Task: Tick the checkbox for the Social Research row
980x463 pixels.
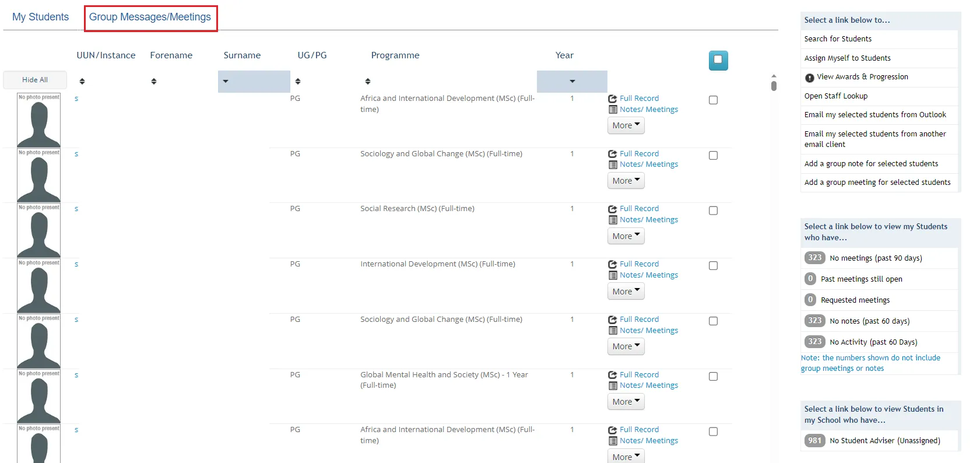Action: tap(713, 211)
